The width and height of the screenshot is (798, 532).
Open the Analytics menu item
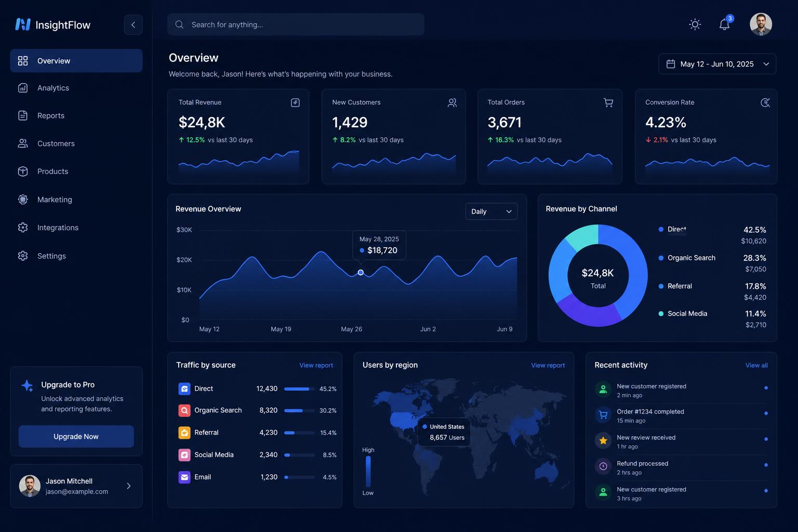(x=76, y=88)
